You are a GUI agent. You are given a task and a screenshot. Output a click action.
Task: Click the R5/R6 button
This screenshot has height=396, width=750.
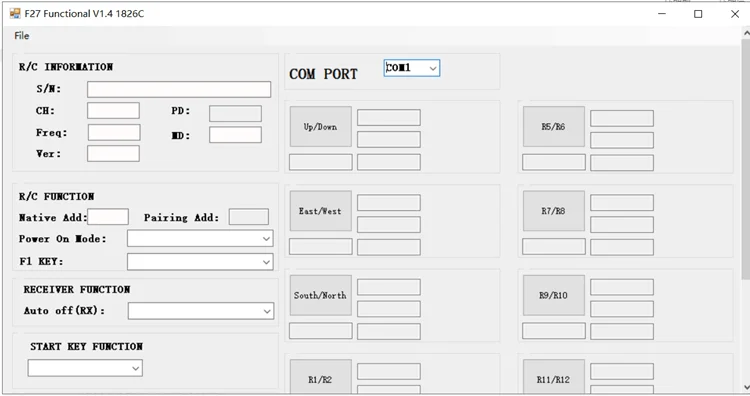pyautogui.click(x=553, y=127)
